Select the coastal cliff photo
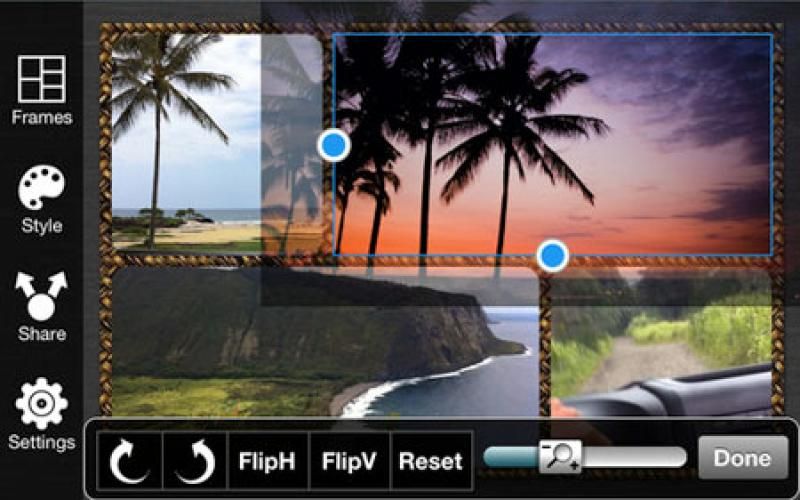This screenshot has width=800, height=500. [325, 342]
